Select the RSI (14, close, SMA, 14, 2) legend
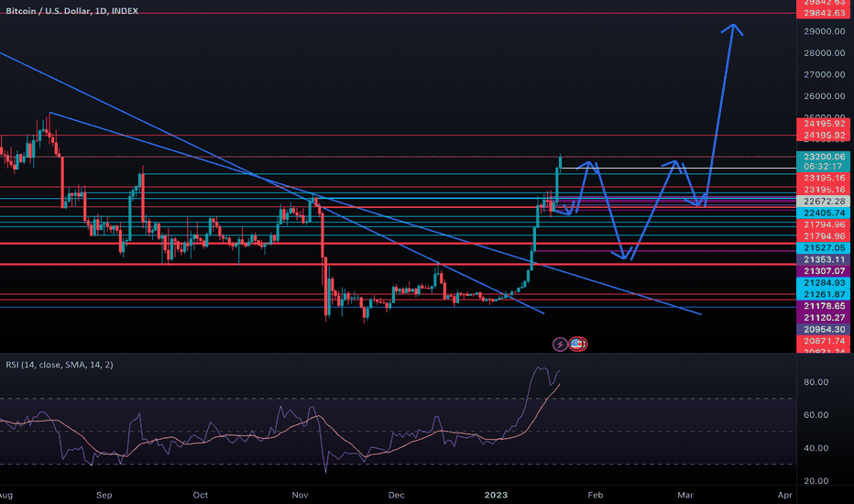854x504 pixels. click(x=60, y=365)
